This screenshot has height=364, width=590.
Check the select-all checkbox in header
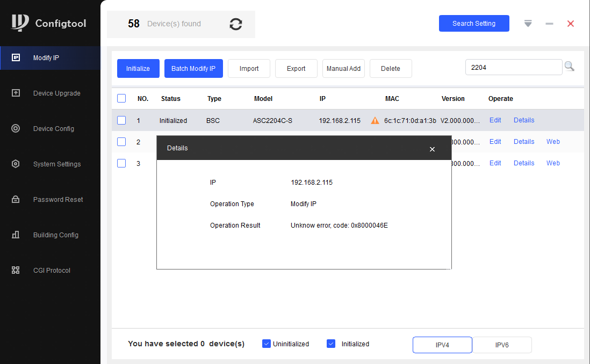121,98
